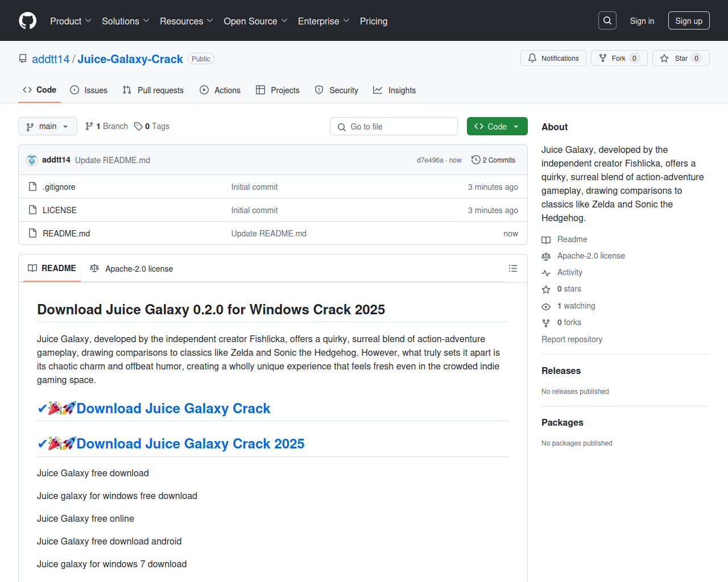This screenshot has height=582, width=728.
Task: Expand the Enterprise menu
Action: [x=324, y=21]
